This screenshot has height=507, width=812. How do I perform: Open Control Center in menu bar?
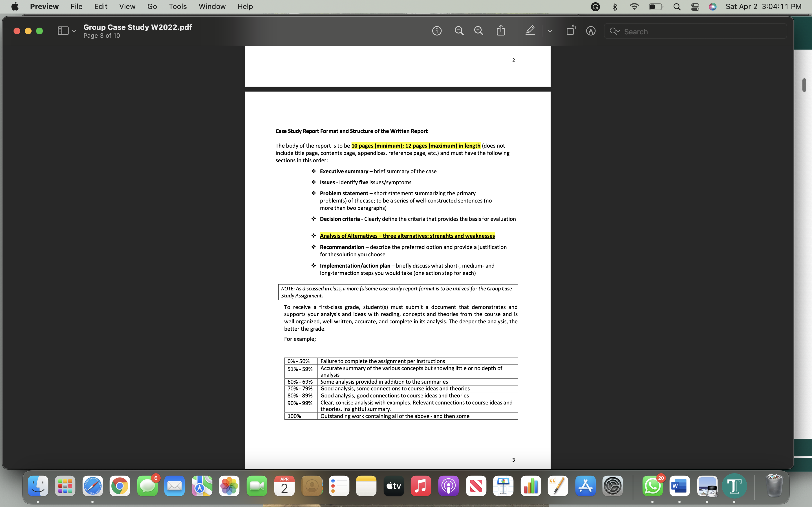click(695, 7)
